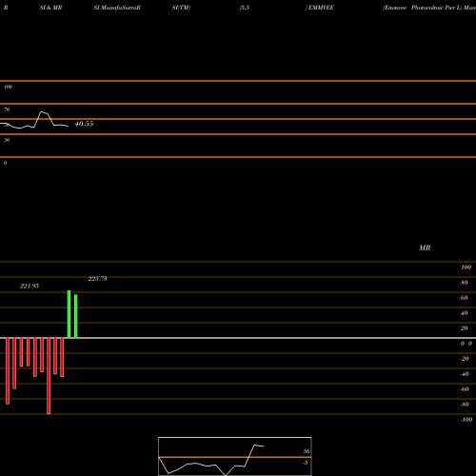Click the peak of the RSI line
Image resolution: width=476 pixels, height=476 pixels.
pyautogui.click(x=42, y=112)
